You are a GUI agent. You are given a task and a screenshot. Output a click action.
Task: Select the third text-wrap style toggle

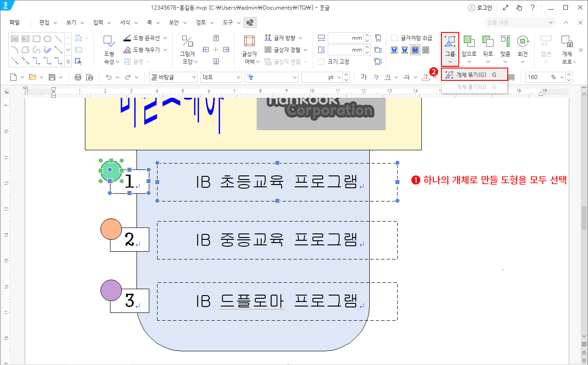coord(415,50)
